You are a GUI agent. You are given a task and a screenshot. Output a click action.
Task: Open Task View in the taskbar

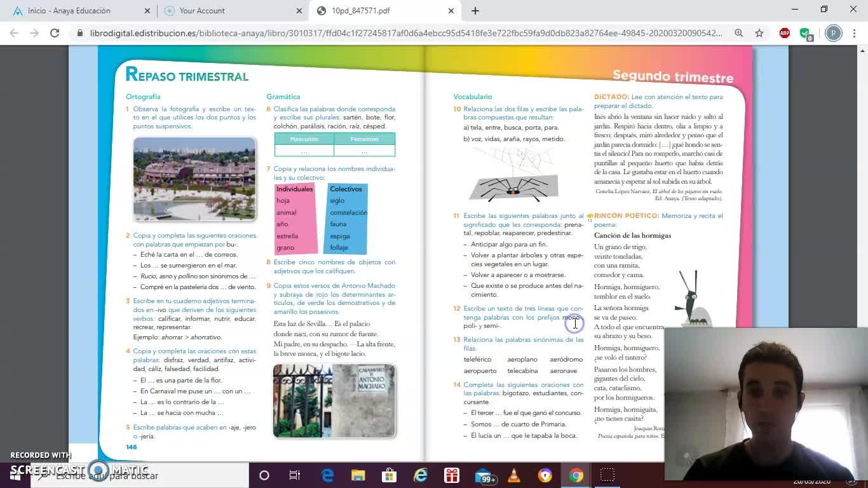295,475
